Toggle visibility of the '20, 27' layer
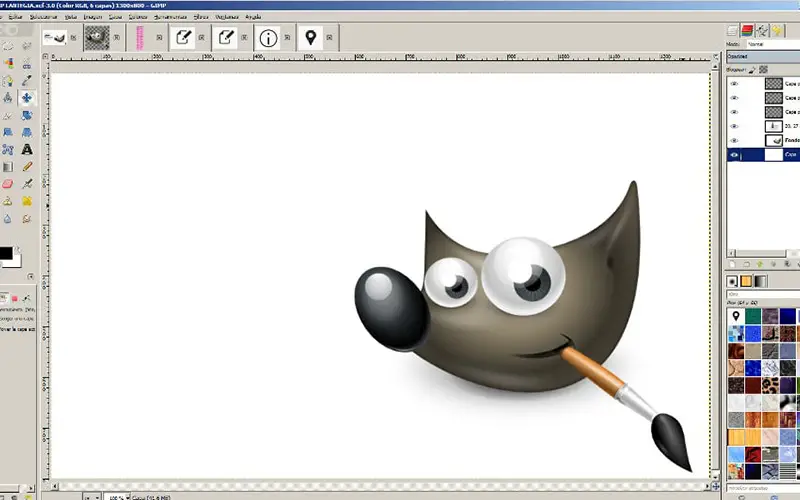The height and width of the screenshot is (500, 800). tap(734, 126)
